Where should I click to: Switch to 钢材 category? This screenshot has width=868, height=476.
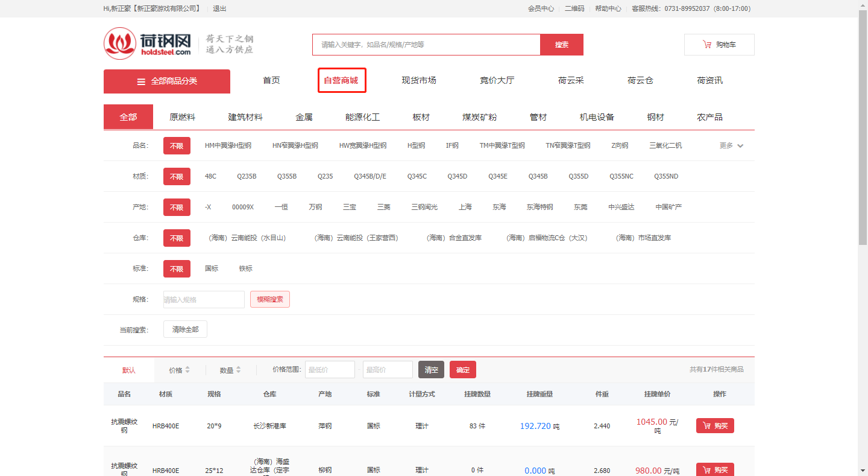click(655, 117)
